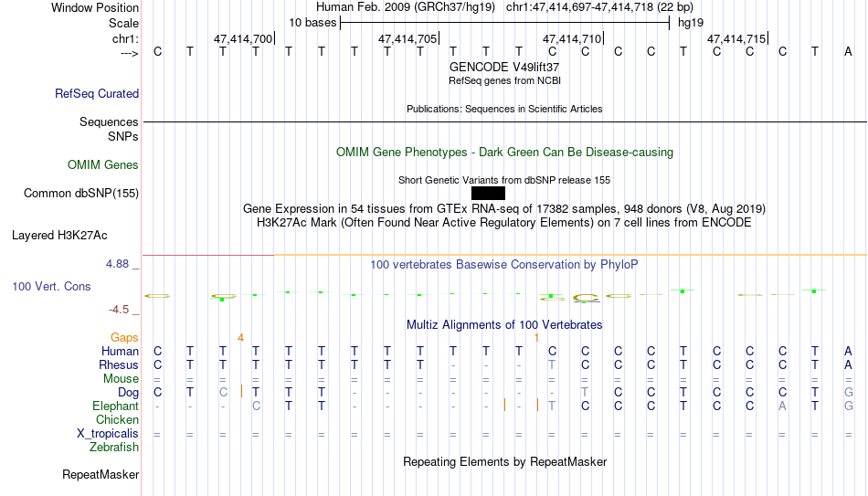Select the RepeatMasker track label
The height and width of the screenshot is (496, 868).
[x=101, y=474]
